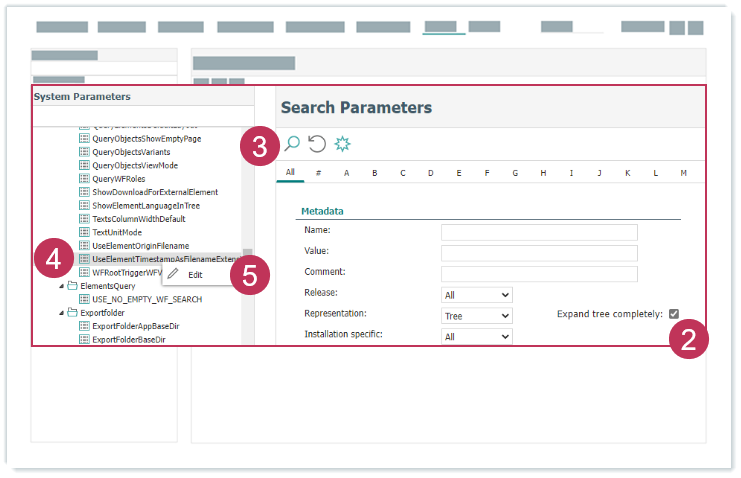Open the Representation dropdown
This screenshot has height=478, width=741.
click(476, 316)
